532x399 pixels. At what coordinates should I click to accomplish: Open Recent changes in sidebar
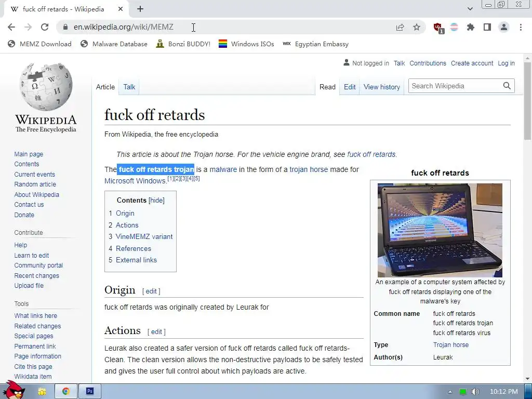[x=37, y=275]
